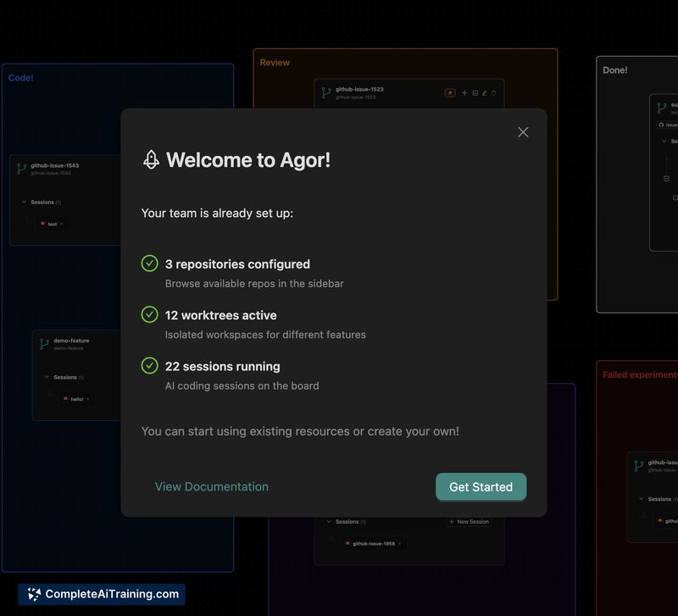The width and height of the screenshot is (678, 616).
Task: Select the "test" session chip
Action: pyautogui.click(x=52, y=224)
